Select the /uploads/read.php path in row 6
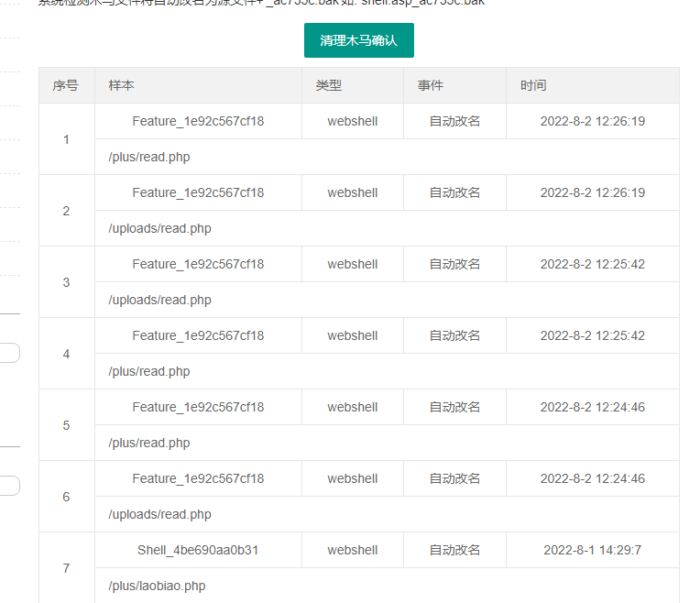The height and width of the screenshot is (603, 700). point(159,514)
